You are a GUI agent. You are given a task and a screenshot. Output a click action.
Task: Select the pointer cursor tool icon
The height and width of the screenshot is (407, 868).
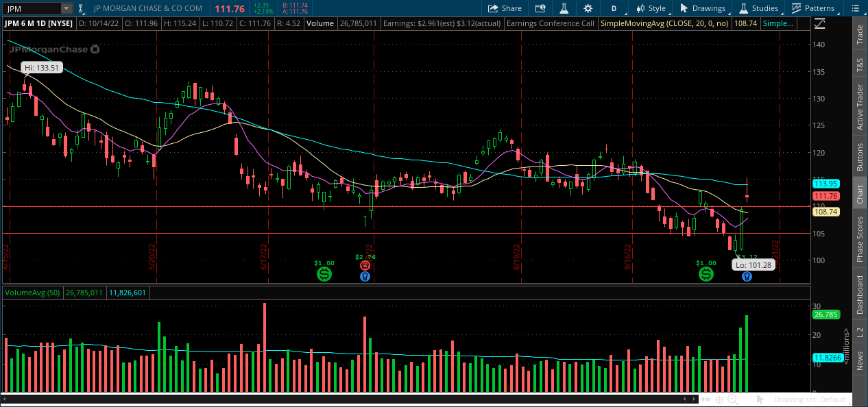click(x=760, y=399)
